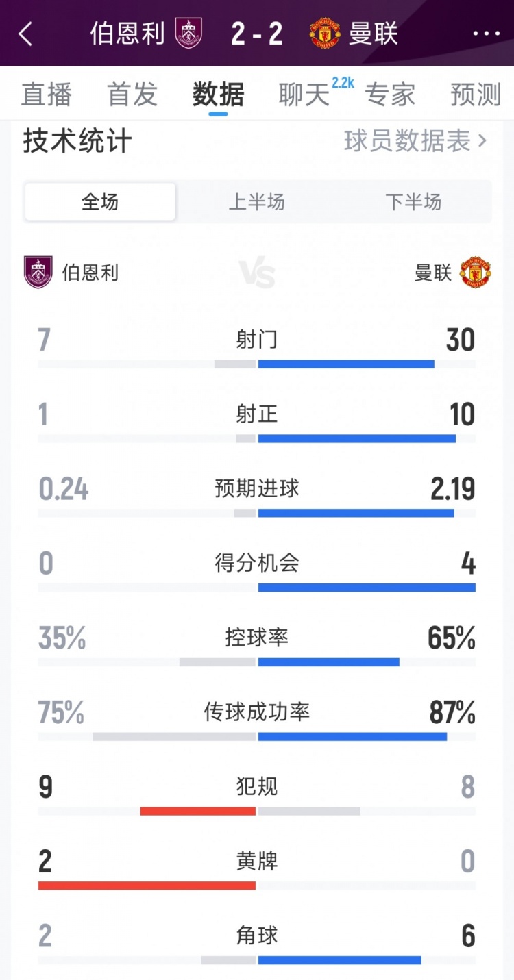Keep 全场 segment selected
The image size is (514, 980).
[99, 202]
